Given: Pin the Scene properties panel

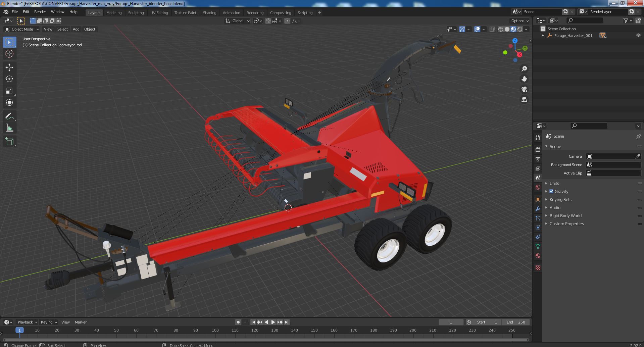Looking at the screenshot, I should [x=638, y=136].
